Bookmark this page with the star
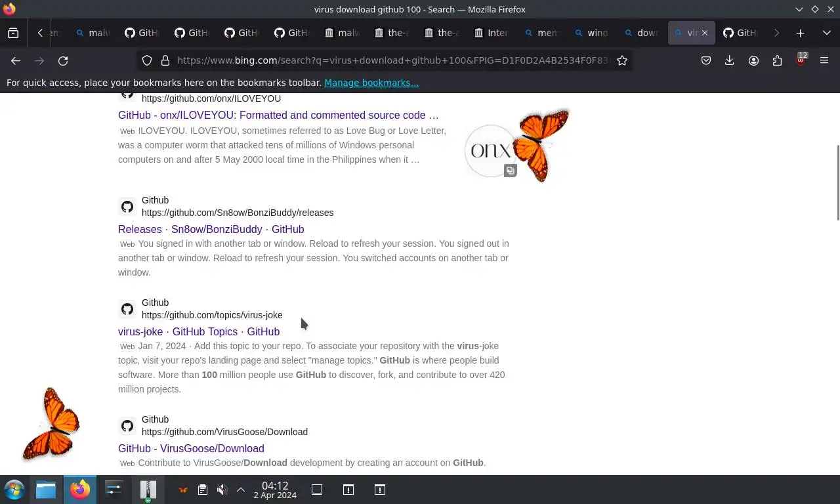840x504 pixels. 622,60
